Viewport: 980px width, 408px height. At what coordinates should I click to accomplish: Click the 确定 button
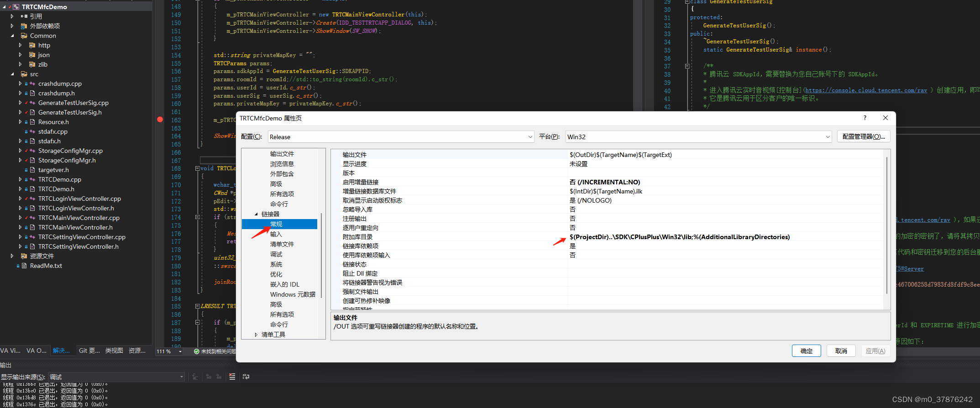807,351
